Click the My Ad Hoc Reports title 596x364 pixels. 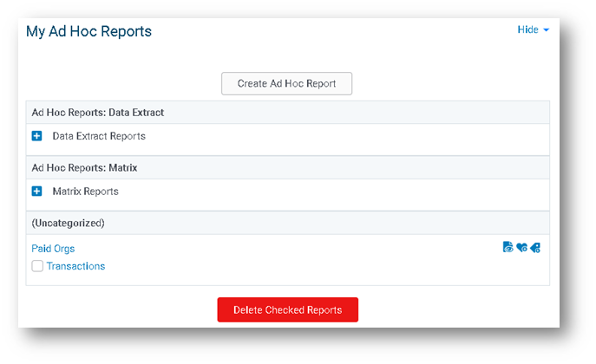point(88,31)
